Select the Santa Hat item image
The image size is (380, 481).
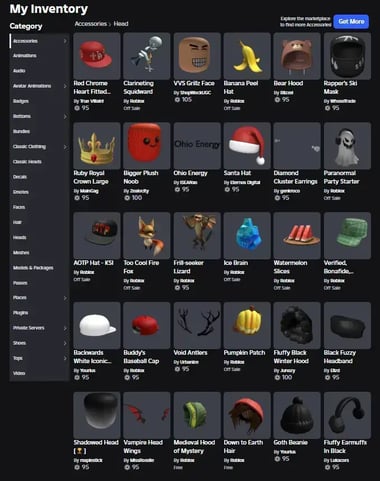tap(247, 146)
